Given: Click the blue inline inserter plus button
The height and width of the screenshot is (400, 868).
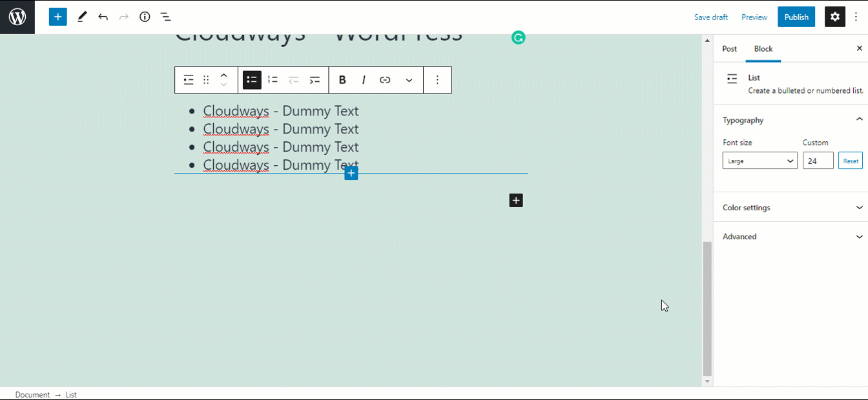Looking at the screenshot, I should (x=351, y=173).
